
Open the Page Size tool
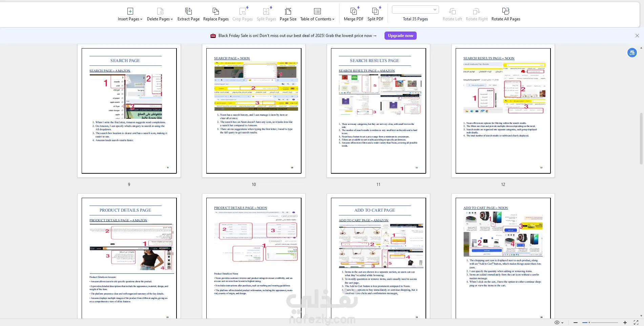pyautogui.click(x=288, y=15)
